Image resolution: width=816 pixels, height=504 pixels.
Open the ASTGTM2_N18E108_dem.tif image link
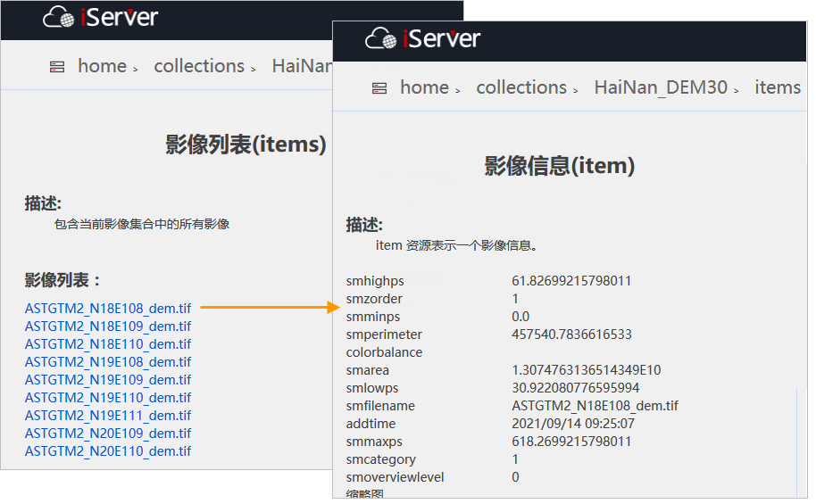tap(108, 308)
